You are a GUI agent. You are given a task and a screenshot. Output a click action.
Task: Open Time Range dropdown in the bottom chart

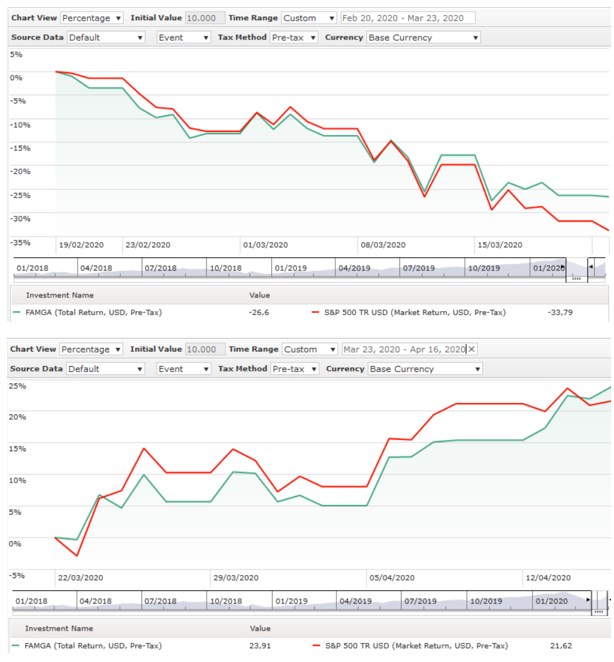point(308,349)
